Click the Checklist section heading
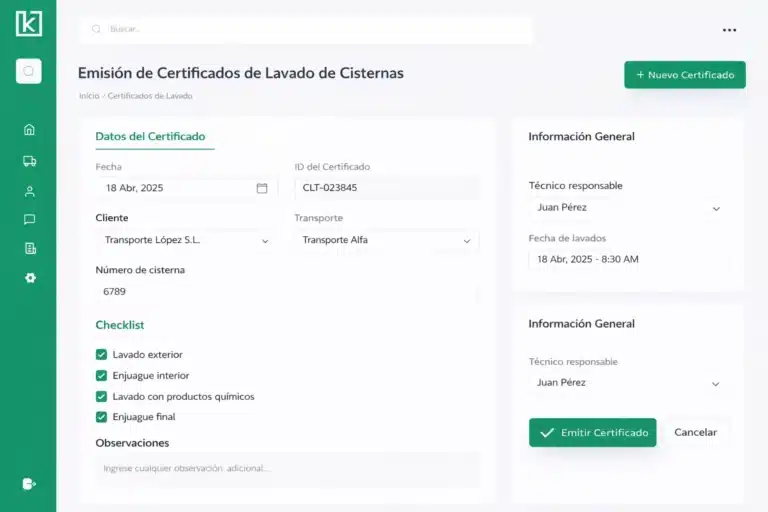This screenshot has height=512, width=768. tap(120, 325)
